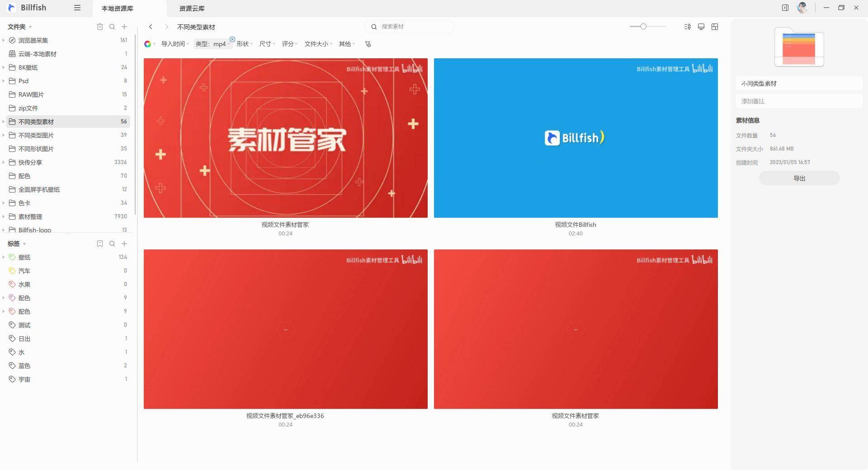Open the user avatar profile

[802, 8]
